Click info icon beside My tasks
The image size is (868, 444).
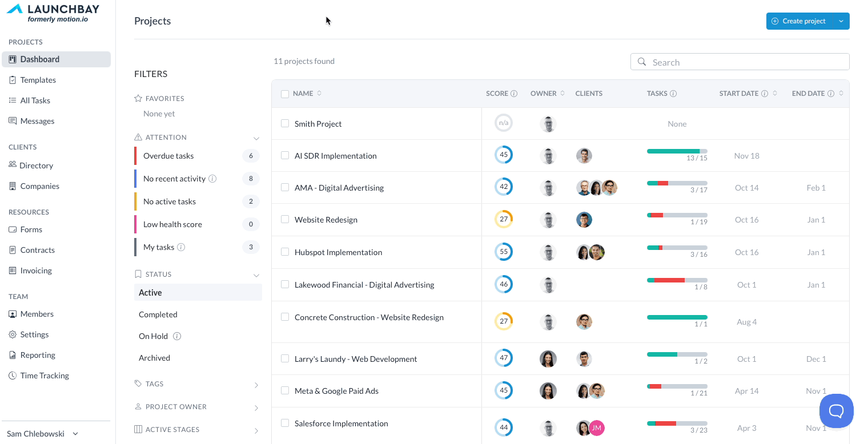pyautogui.click(x=181, y=247)
